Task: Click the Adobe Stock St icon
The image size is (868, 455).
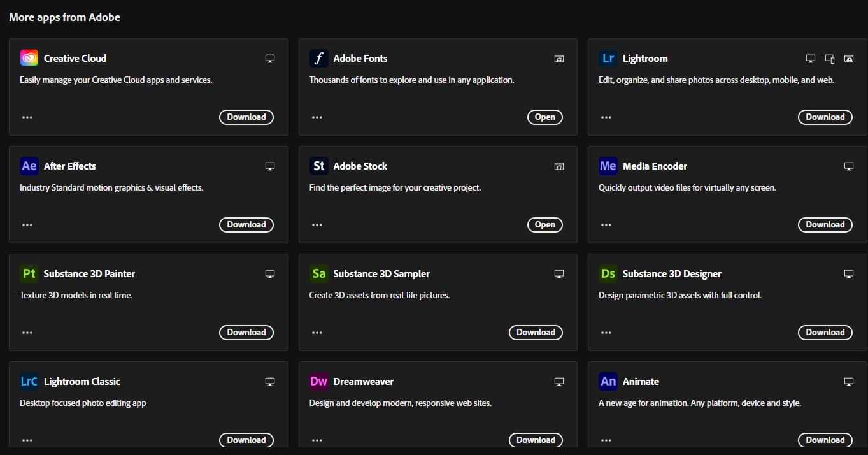Action: click(x=318, y=166)
